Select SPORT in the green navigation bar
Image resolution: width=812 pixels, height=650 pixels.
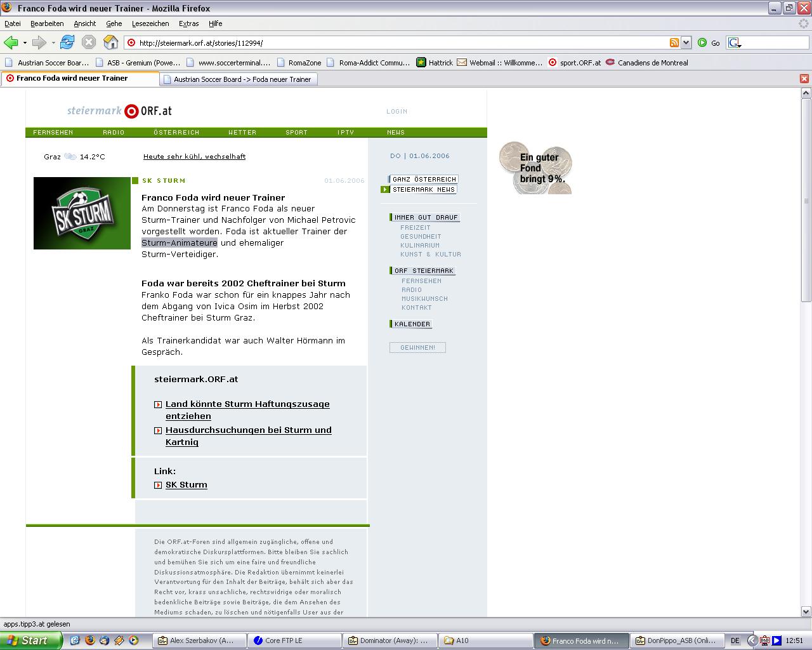coord(296,133)
